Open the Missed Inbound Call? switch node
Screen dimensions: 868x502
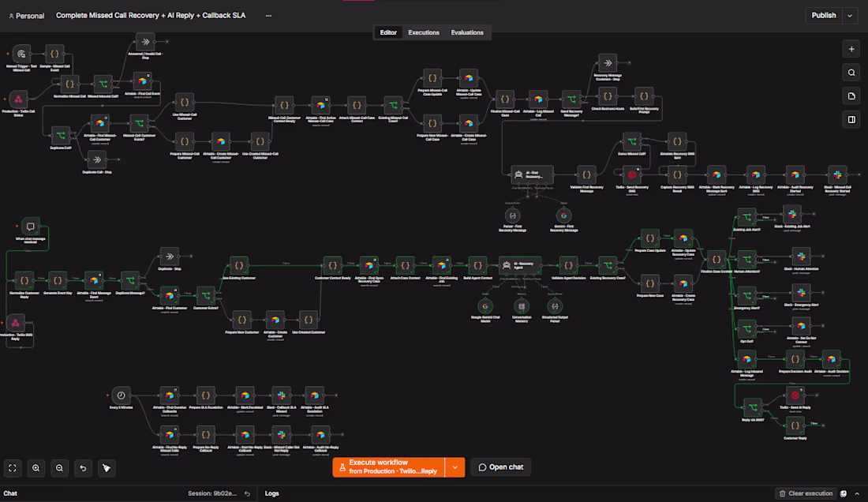point(103,84)
